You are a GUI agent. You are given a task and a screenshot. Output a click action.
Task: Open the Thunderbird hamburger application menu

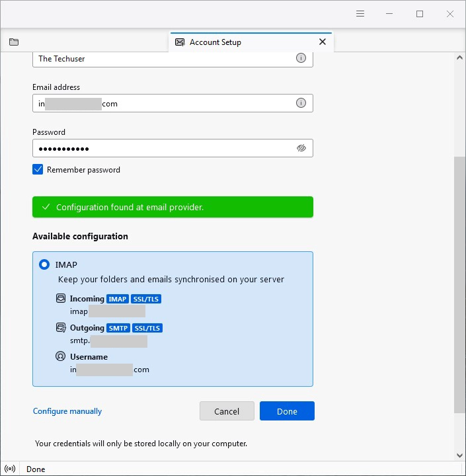[360, 14]
